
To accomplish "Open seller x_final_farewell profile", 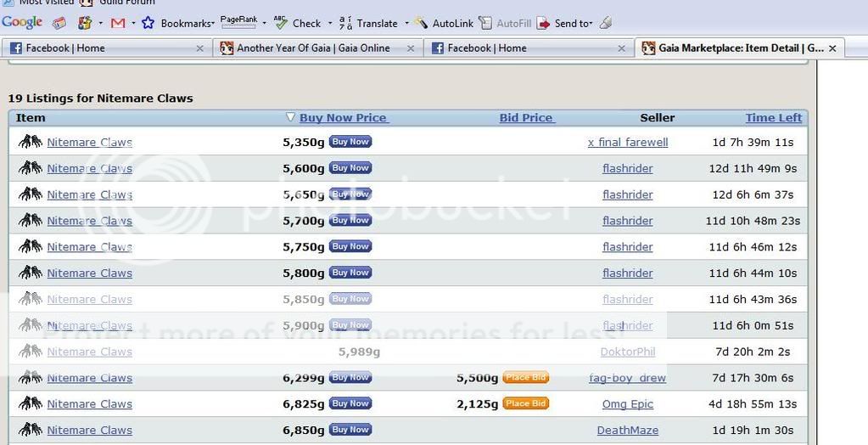I will tap(627, 143).
